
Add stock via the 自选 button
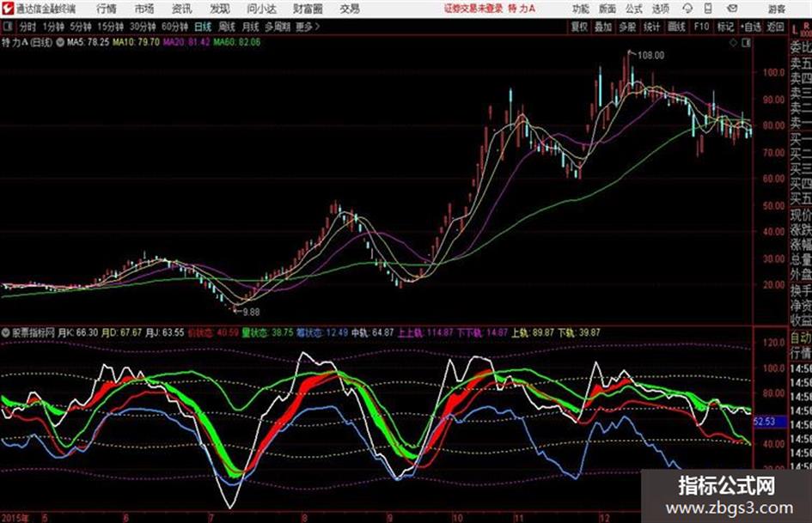pyautogui.click(x=750, y=27)
